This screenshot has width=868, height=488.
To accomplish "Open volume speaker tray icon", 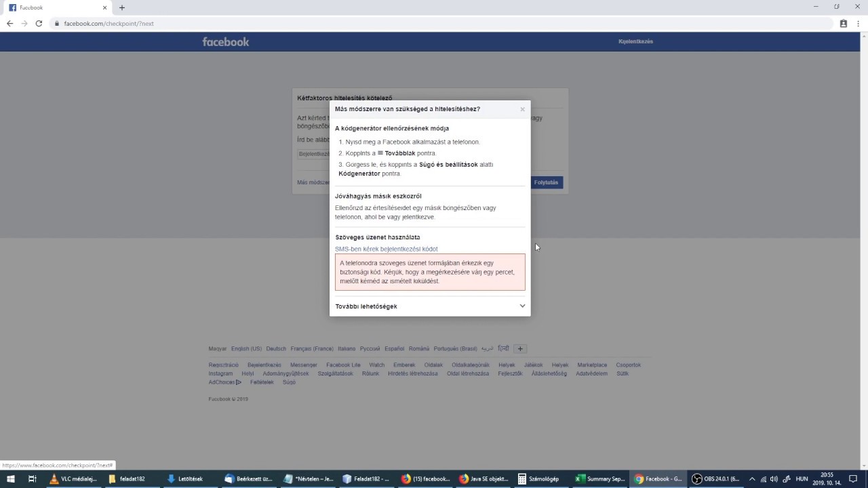I will 774,479.
